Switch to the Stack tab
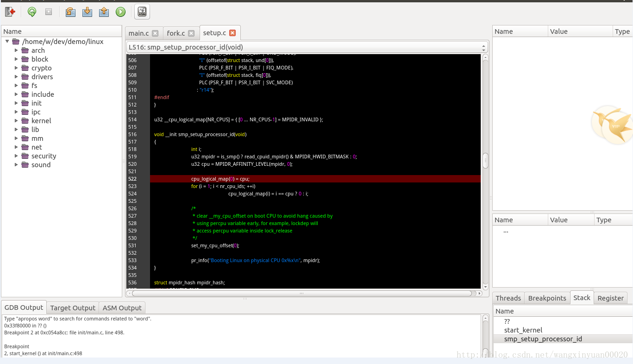This screenshot has height=364, width=633. [x=582, y=298]
